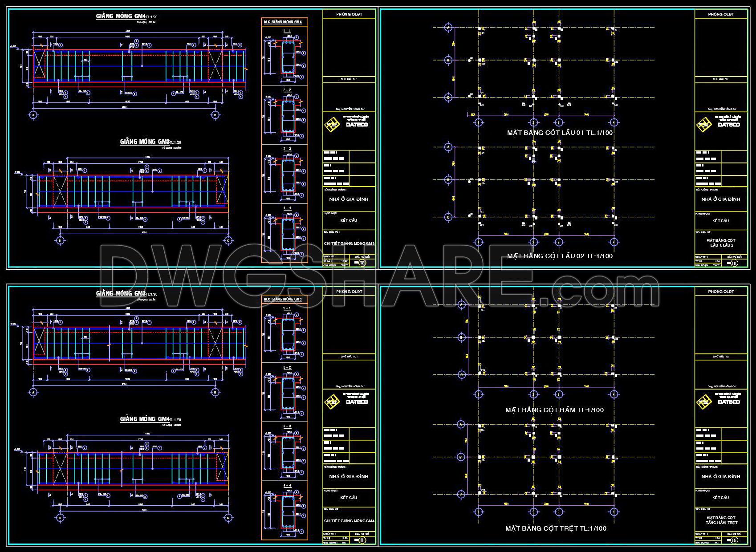Expand the M.C GIẰNG MÓNG GM3 section panel
Image resolution: width=756 pixels, height=552 pixels.
point(283,299)
